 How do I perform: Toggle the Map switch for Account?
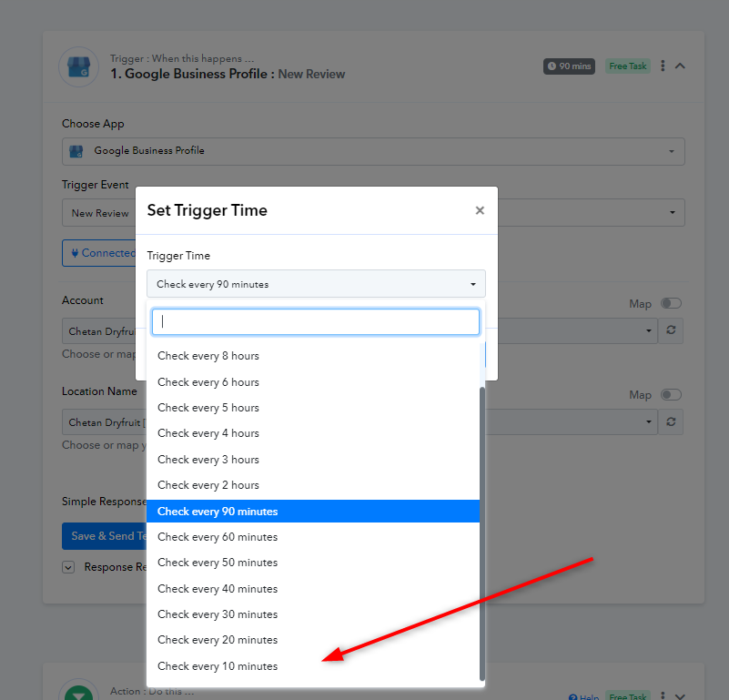tap(671, 303)
